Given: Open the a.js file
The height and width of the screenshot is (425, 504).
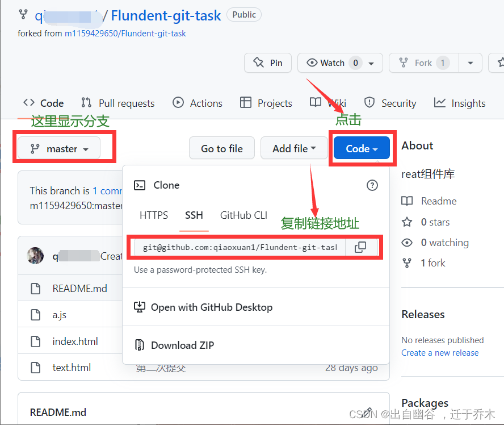Looking at the screenshot, I should (x=60, y=315).
